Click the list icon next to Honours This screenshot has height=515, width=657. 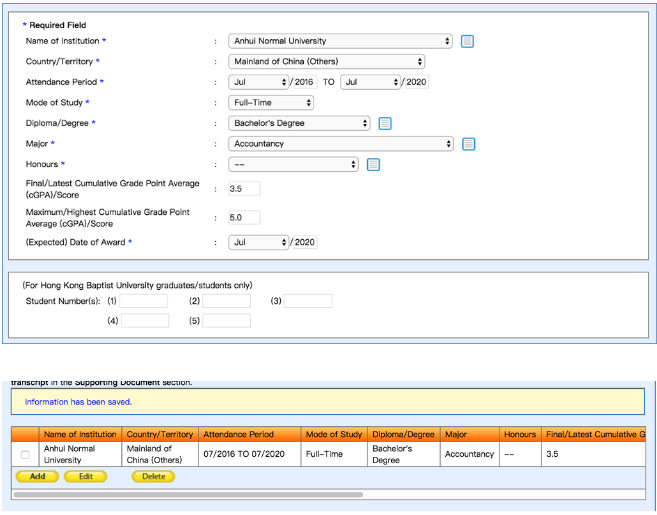click(373, 165)
